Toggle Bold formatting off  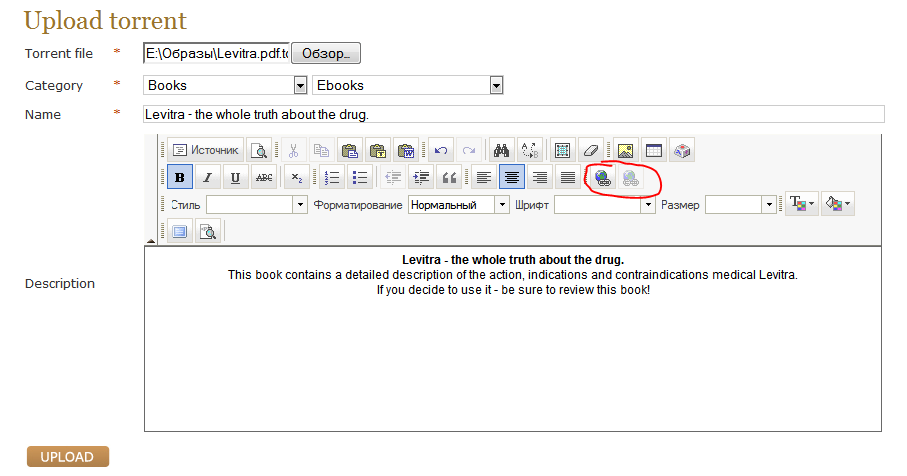(x=180, y=177)
